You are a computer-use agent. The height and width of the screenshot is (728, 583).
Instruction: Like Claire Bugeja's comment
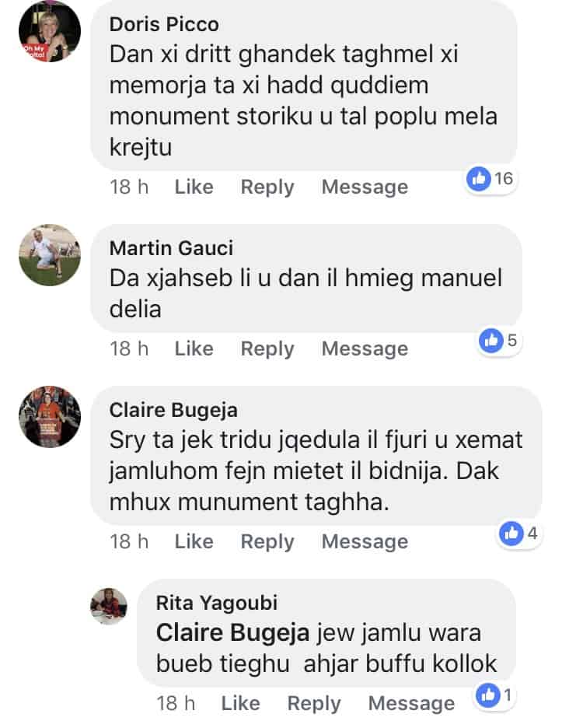194,542
